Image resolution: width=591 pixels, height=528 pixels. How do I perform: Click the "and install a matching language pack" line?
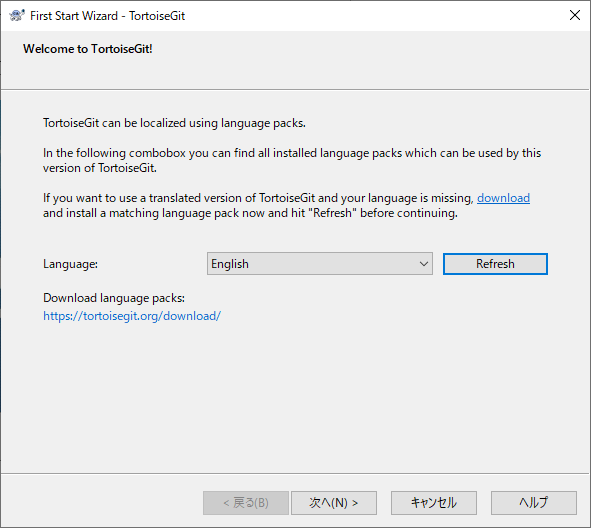(250, 213)
